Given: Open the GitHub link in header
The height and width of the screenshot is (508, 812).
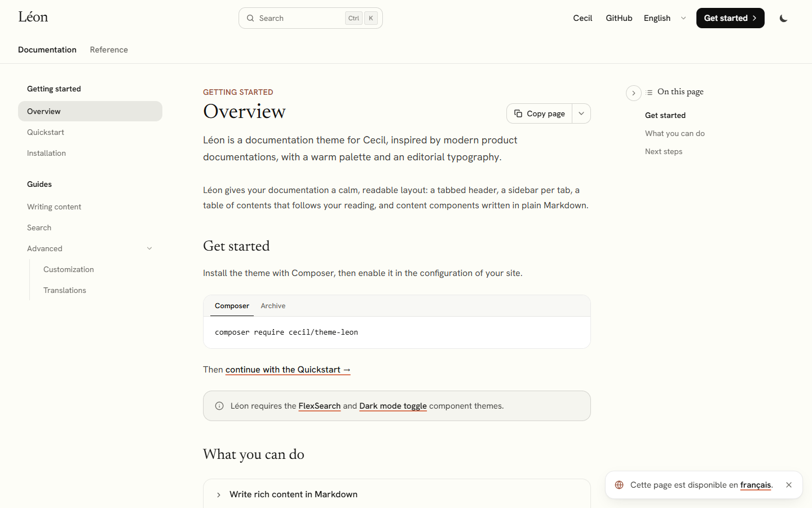Looking at the screenshot, I should click(619, 18).
